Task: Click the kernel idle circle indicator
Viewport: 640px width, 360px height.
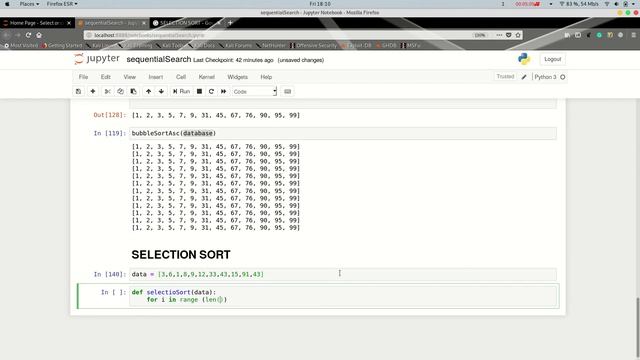Action: pyautogui.click(x=562, y=77)
